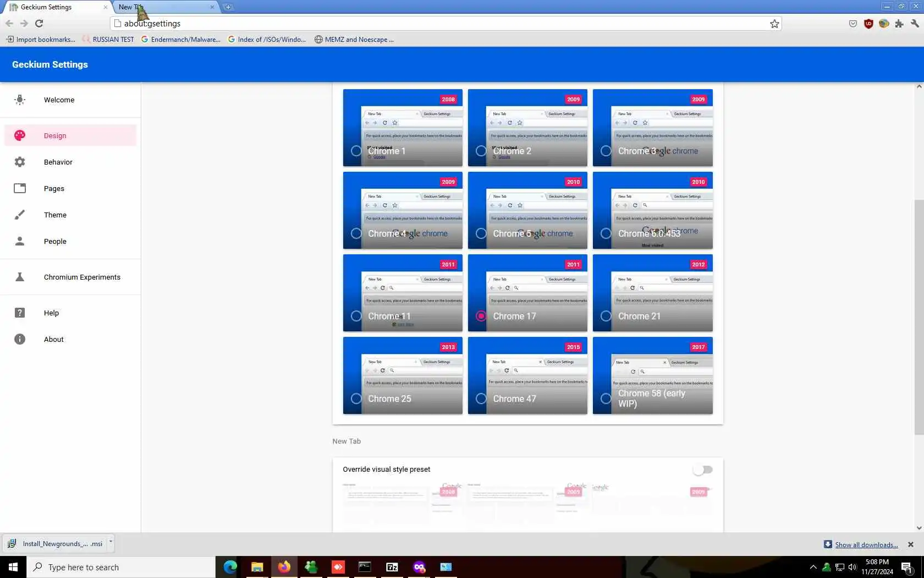Expand the Install_Newgrounds download item arrow

pyautogui.click(x=111, y=542)
